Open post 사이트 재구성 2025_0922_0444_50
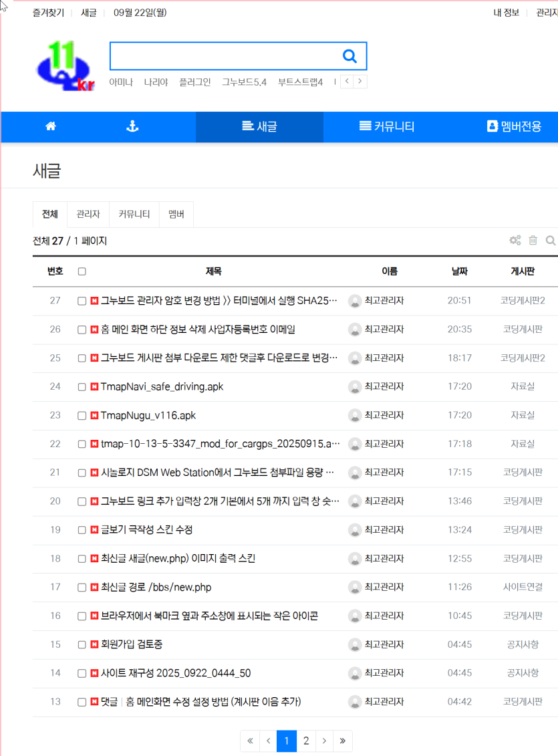Viewport: 558px width, 756px height. coord(176,673)
